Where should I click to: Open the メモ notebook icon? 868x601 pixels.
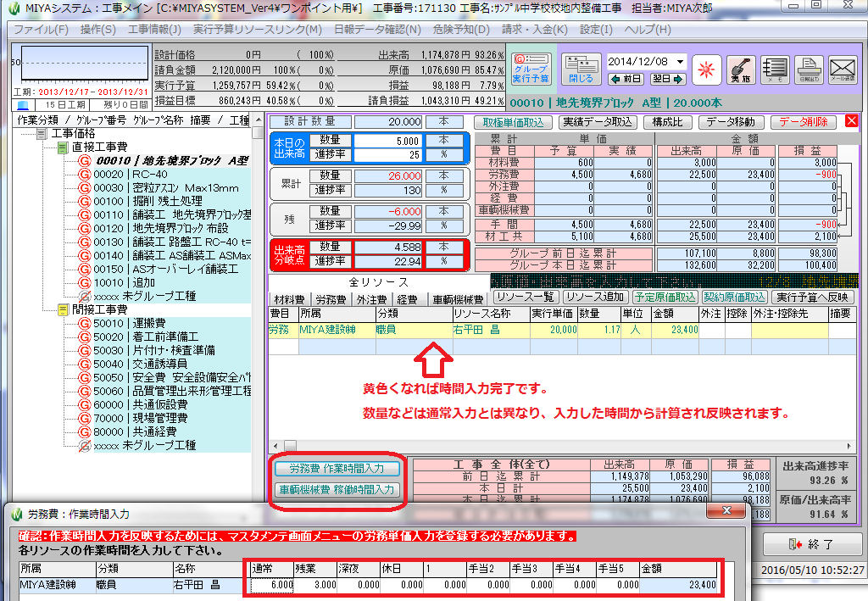775,70
